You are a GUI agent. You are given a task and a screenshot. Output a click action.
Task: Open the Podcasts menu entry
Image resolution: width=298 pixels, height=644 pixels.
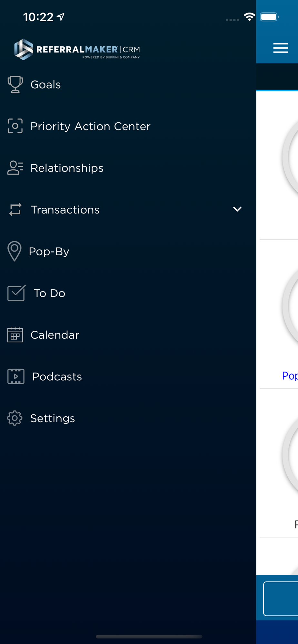pyautogui.click(x=57, y=376)
